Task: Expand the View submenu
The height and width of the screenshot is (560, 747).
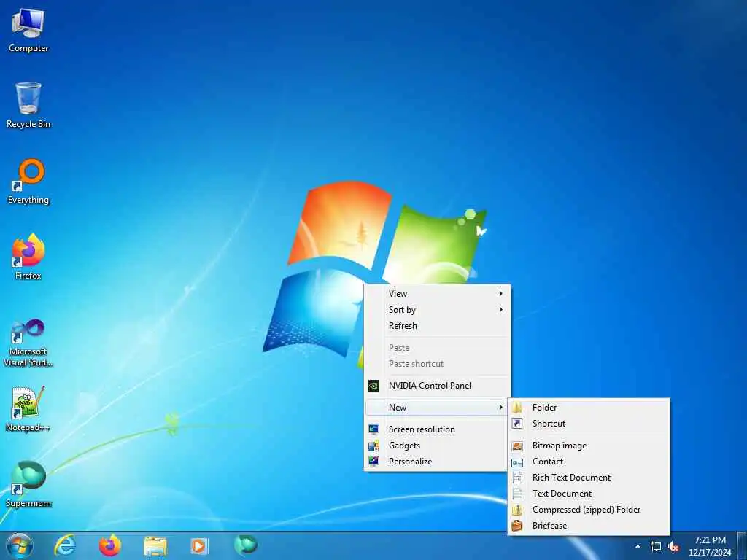Action: [437, 293]
